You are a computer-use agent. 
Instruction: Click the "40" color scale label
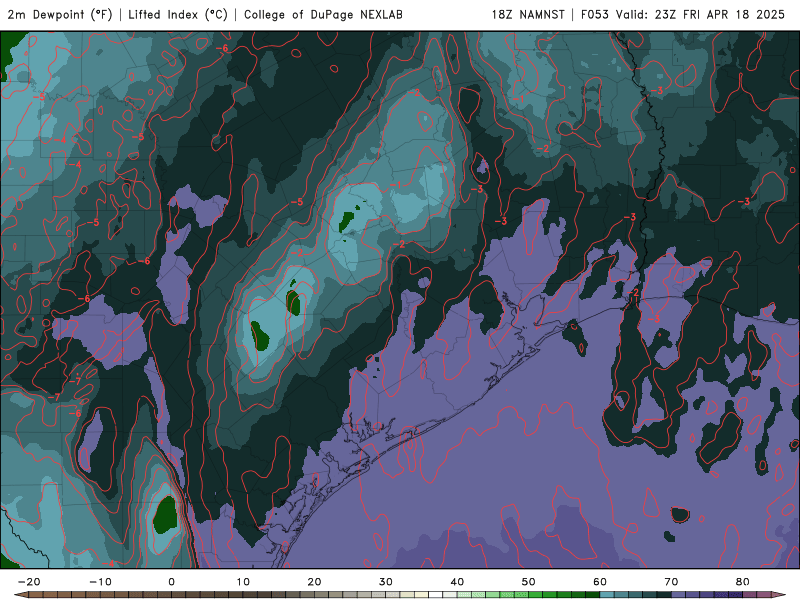coord(457,582)
